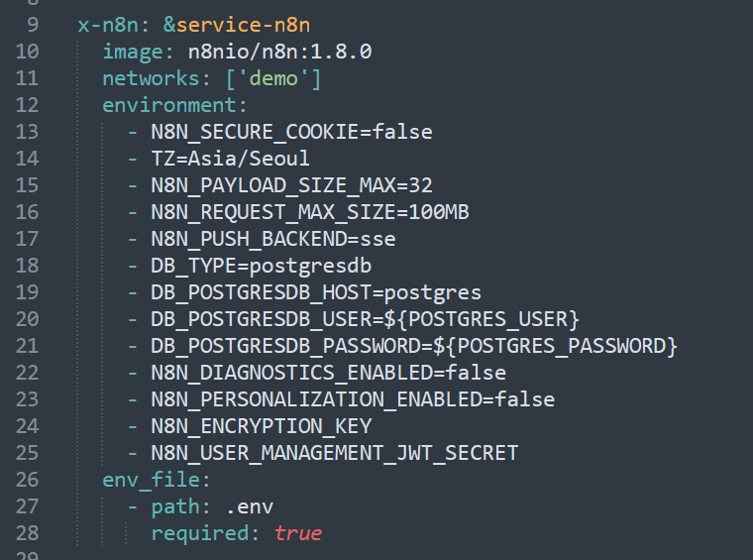Click the N8N_PAYLOAD_SIZE_MAX=32 entry
The height and width of the screenshot is (560, 753).
coord(291,185)
